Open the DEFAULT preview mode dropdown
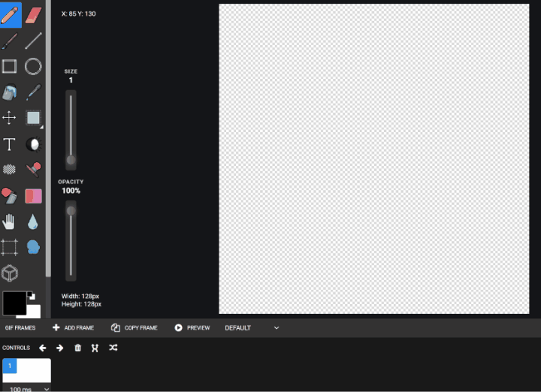Image resolution: width=541 pixels, height=392 pixels. click(252, 328)
